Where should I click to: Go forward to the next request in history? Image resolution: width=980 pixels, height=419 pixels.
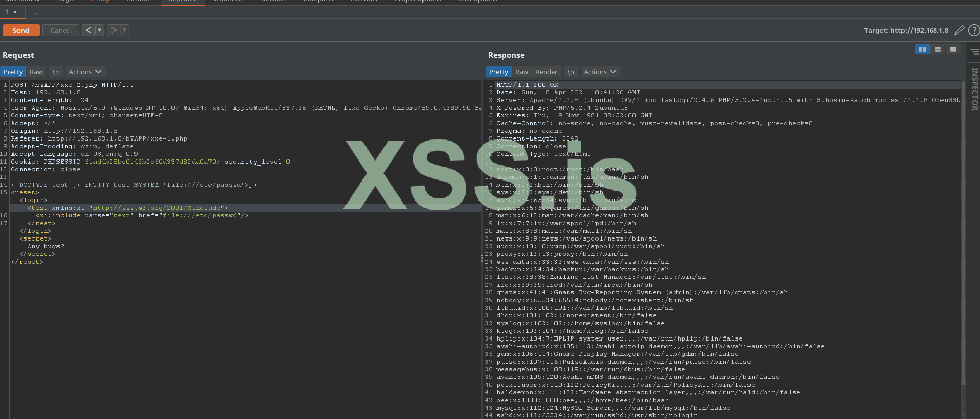click(x=114, y=30)
